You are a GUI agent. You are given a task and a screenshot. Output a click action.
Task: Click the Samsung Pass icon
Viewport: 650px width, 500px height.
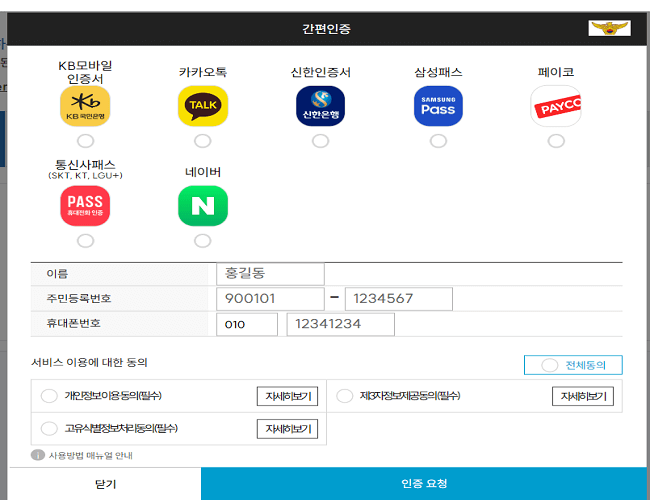coord(438,106)
